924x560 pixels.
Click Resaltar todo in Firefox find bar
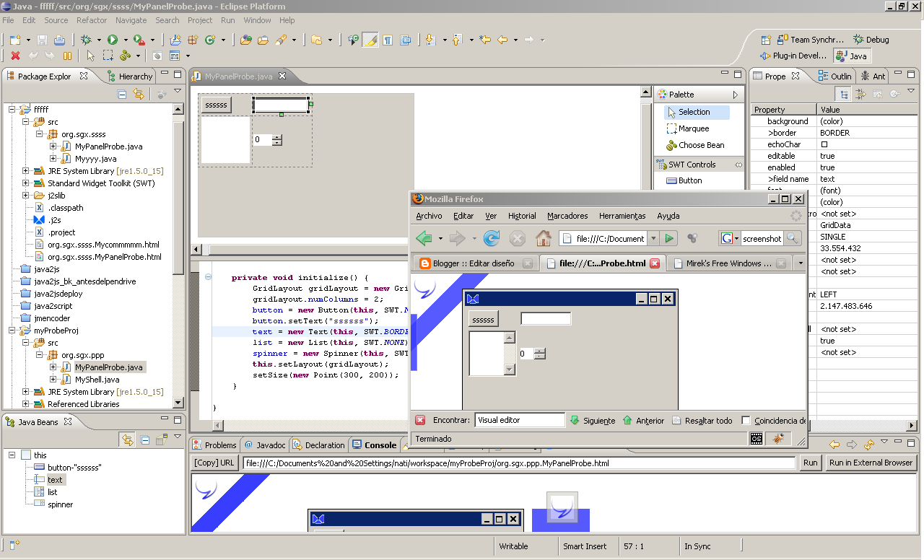click(x=702, y=420)
